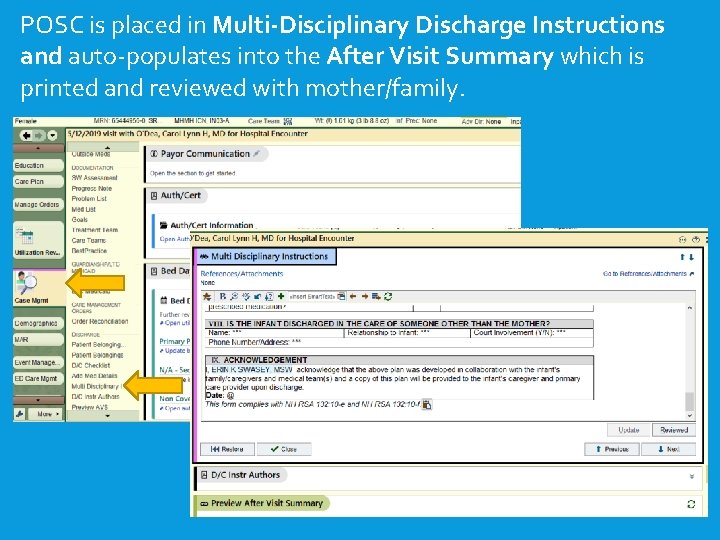Click the forward arrow navigation icon
Screen dimensions: 720x540
pos(39,135)
